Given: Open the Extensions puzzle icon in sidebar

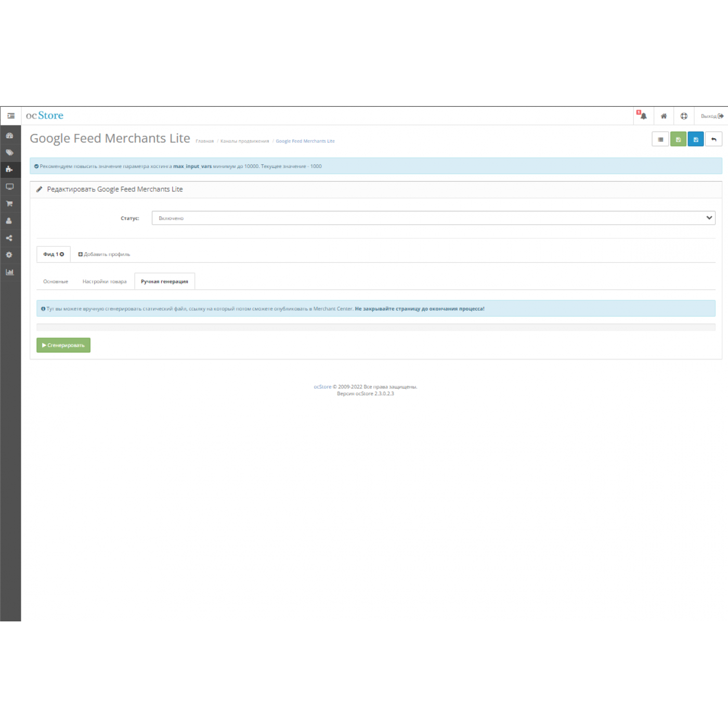Looking at the screenshot, I should pos(9,170).
